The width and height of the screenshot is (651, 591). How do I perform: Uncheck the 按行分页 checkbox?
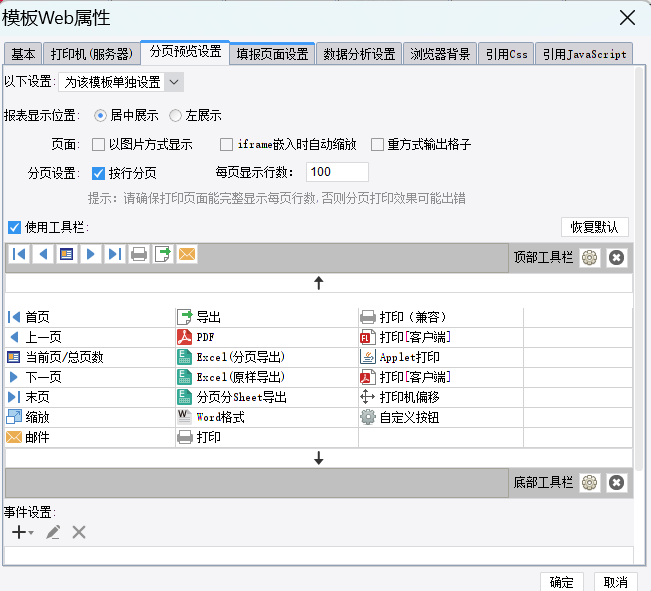tap(98, 173)
